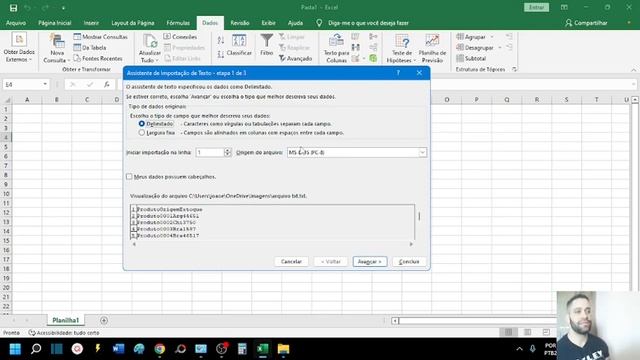The height and width of the screenshot is (360, 640).
Task: Select the Delimitado radio option
Action: [x=142, y=124]
